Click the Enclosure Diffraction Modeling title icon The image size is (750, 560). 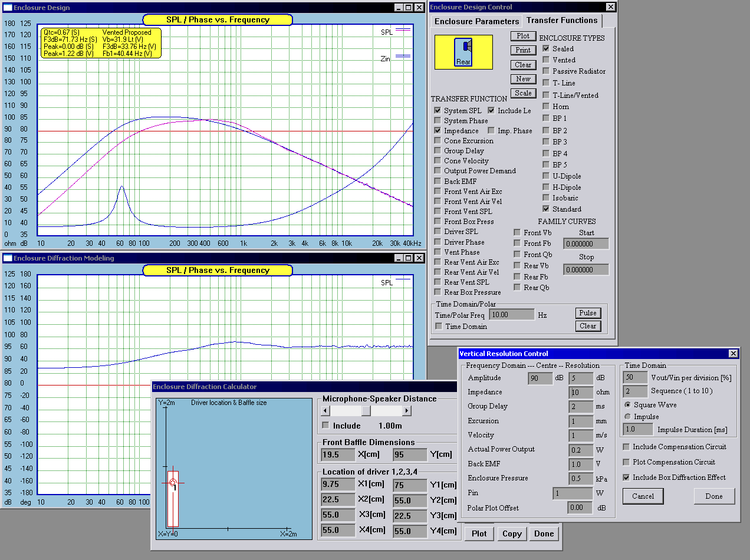pos(8,258)
